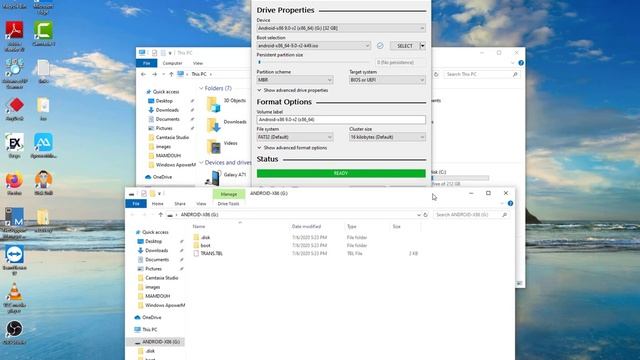Open the Boot selection dropdown

click(313, 46)
